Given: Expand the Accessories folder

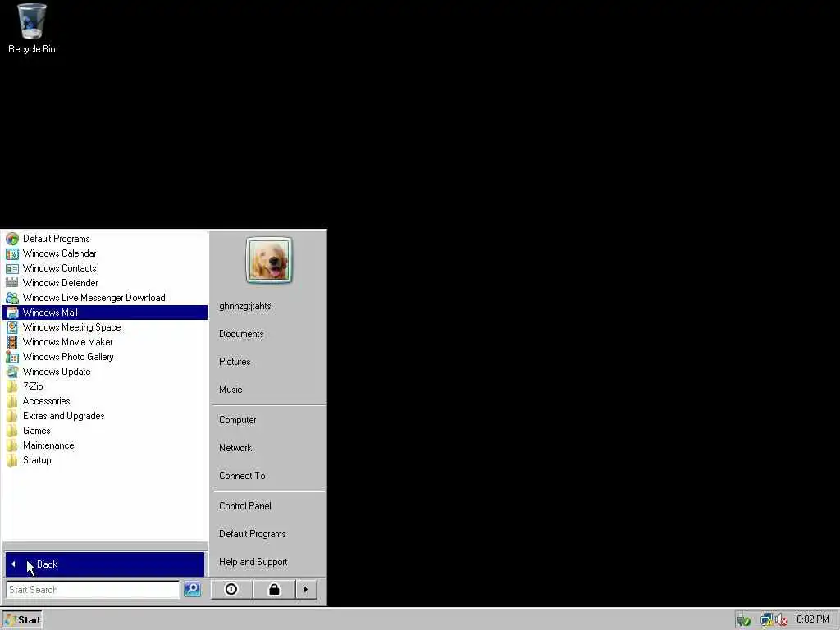Looking at the screenshot, I should click(105, 401).
